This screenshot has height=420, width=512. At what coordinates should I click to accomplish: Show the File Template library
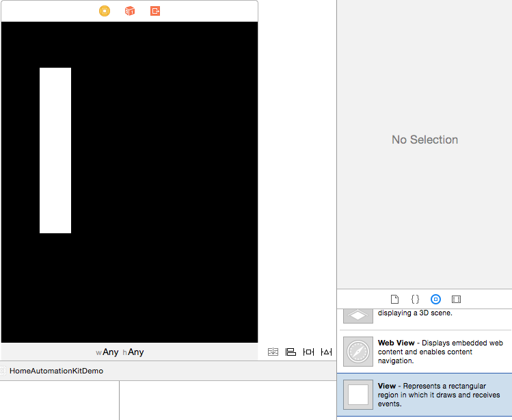point(394,299)
